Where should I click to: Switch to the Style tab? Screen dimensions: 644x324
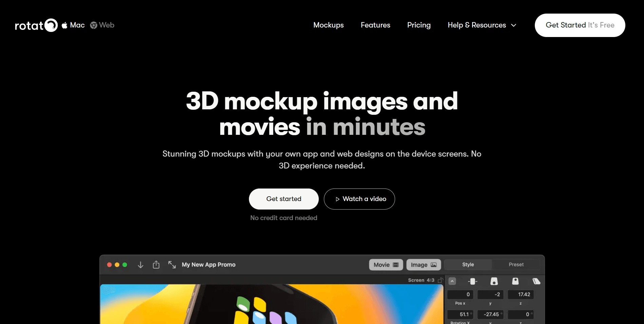[x=468, y=265]
